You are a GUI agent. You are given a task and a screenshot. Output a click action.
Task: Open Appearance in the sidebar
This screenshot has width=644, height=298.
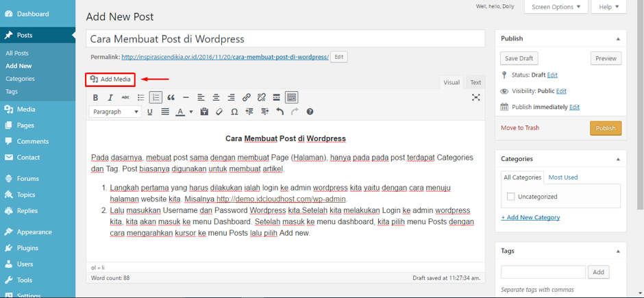pos(34,232)
